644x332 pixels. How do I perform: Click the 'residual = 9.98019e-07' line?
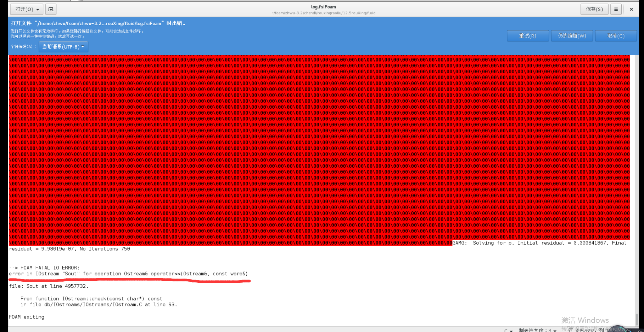pyautogui.click(x=69, y=249)
